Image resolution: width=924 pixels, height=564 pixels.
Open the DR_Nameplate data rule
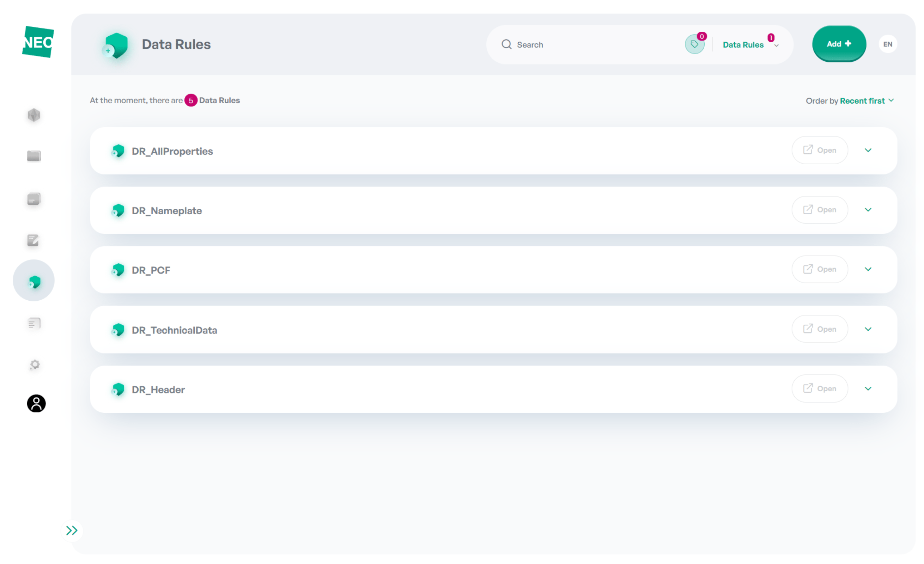819,210
